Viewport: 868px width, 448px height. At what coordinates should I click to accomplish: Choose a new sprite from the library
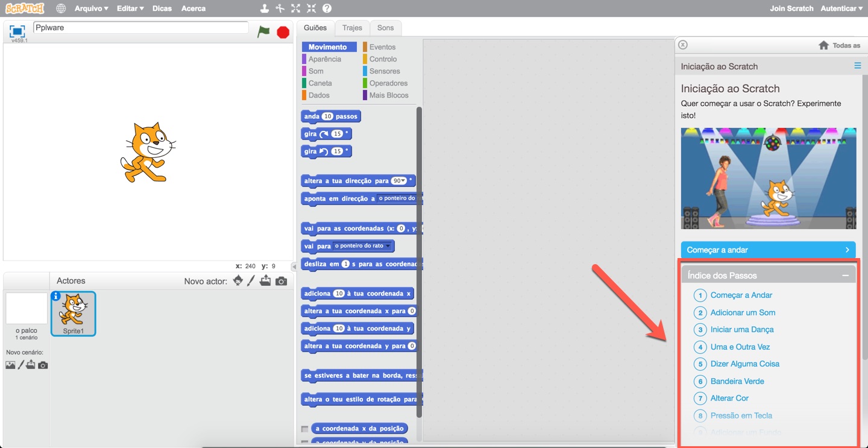(238, 280)
